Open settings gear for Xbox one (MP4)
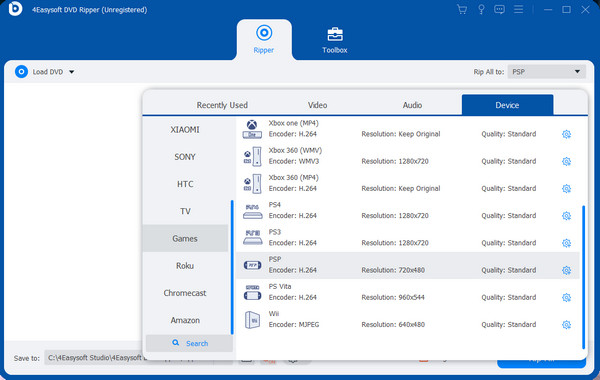Viewport: 600px width, 380px height. coord(566,134)
